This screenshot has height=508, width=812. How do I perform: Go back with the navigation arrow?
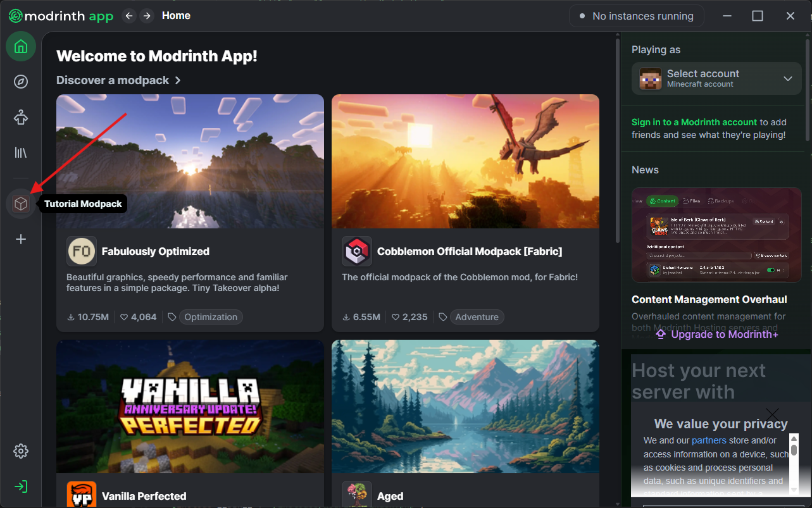[x=128, y=15]
